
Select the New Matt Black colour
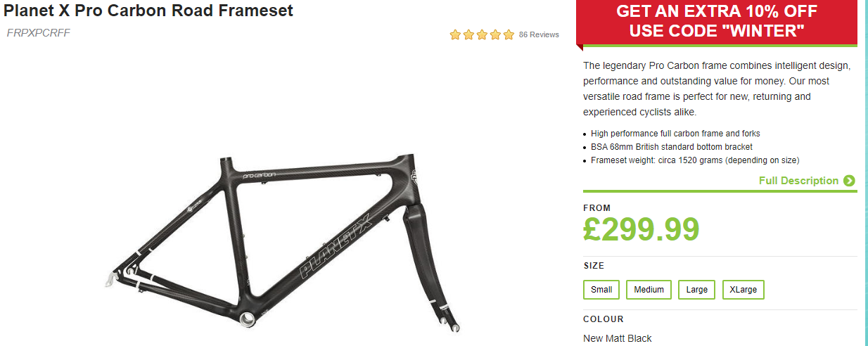pos(618,338)
